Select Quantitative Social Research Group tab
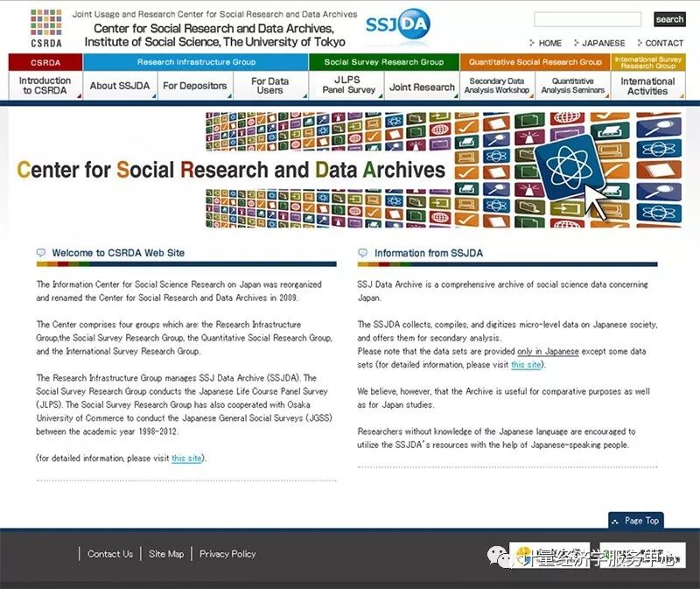The width and height of the screenshot is (700, 589). (535, 62)
